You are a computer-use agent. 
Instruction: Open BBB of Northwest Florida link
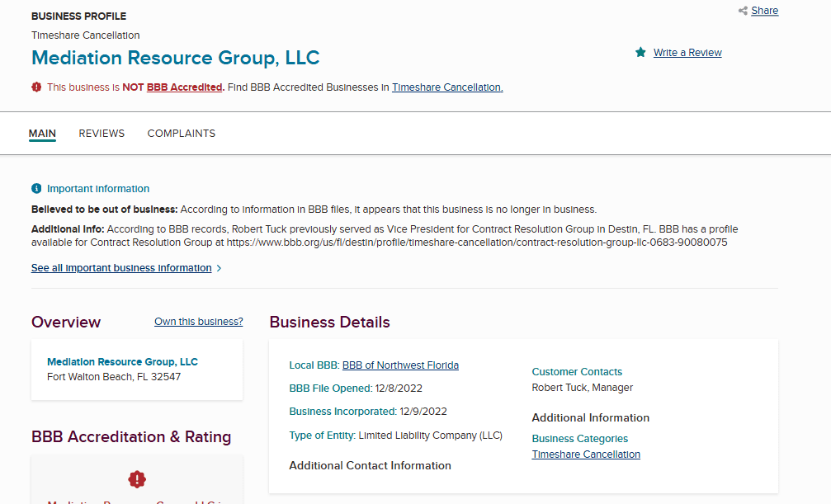pos(400,365)
